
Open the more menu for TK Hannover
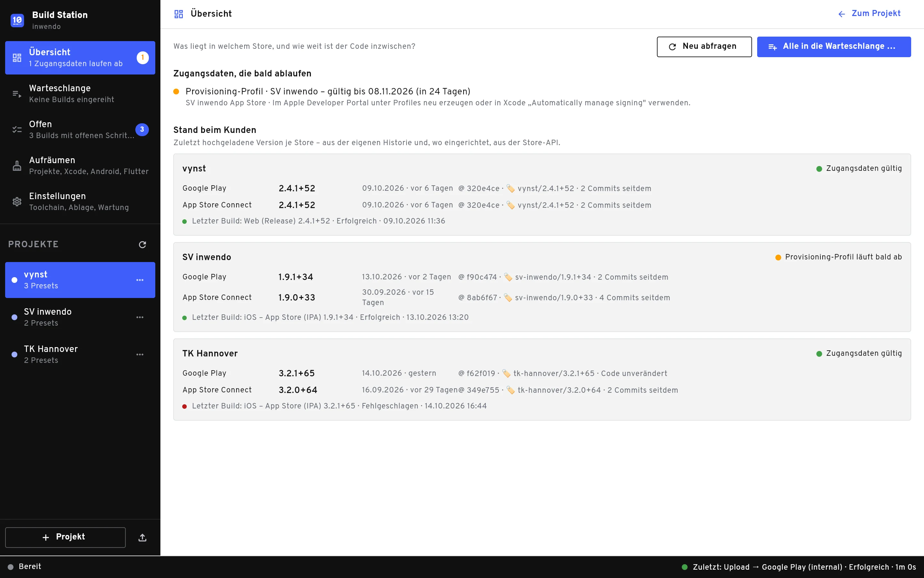point(140,355)
